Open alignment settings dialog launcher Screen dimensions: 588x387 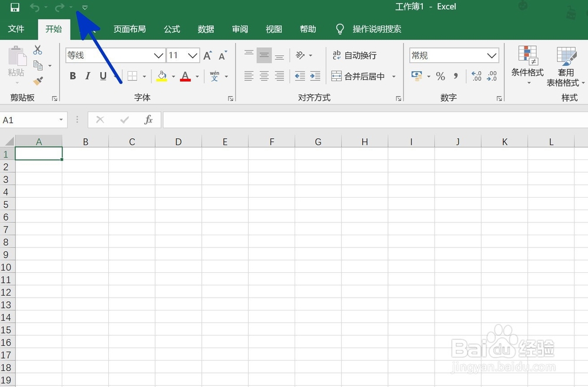click(x=398, y=99)
